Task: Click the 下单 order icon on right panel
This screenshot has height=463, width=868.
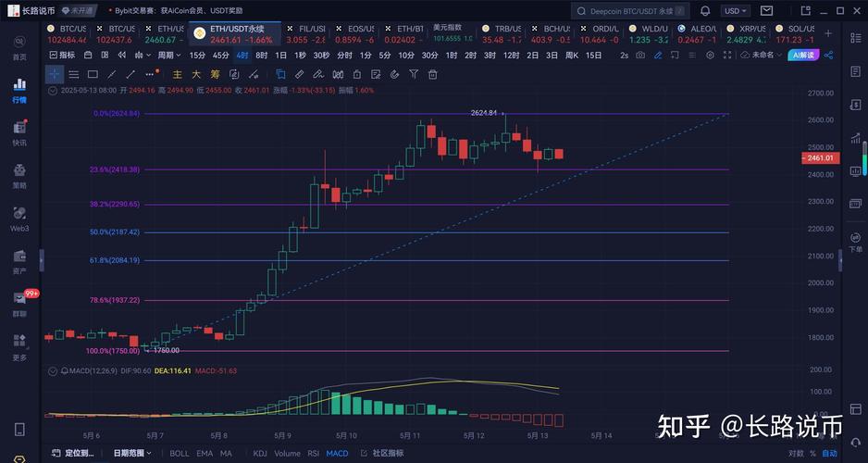Action: click(x=856, y=242)
